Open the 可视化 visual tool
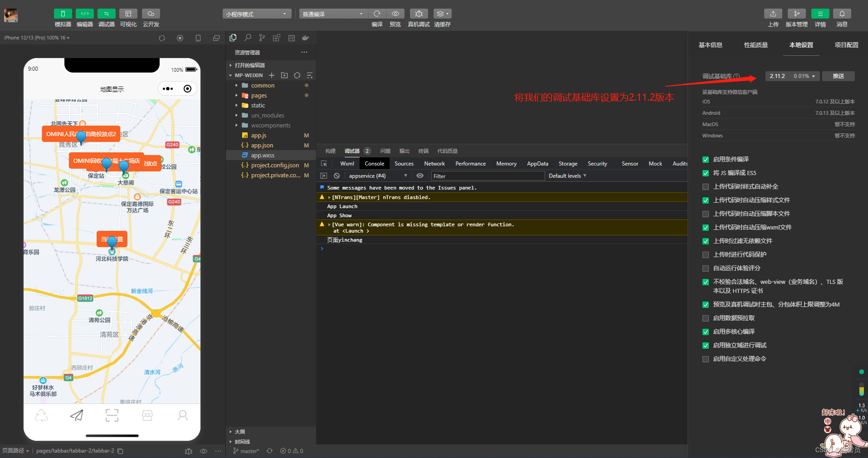 (128, 14)
